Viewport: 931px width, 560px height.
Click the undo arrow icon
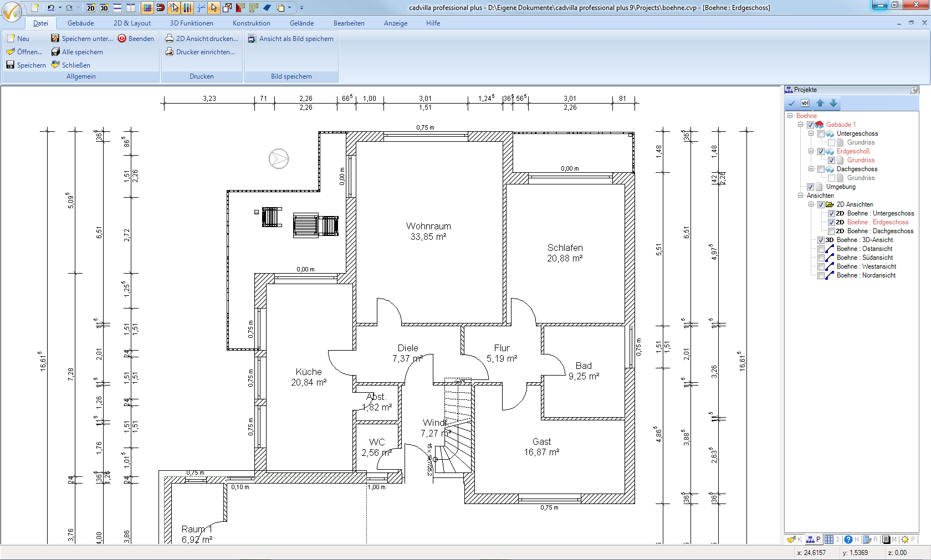click(x=51, y=8)
